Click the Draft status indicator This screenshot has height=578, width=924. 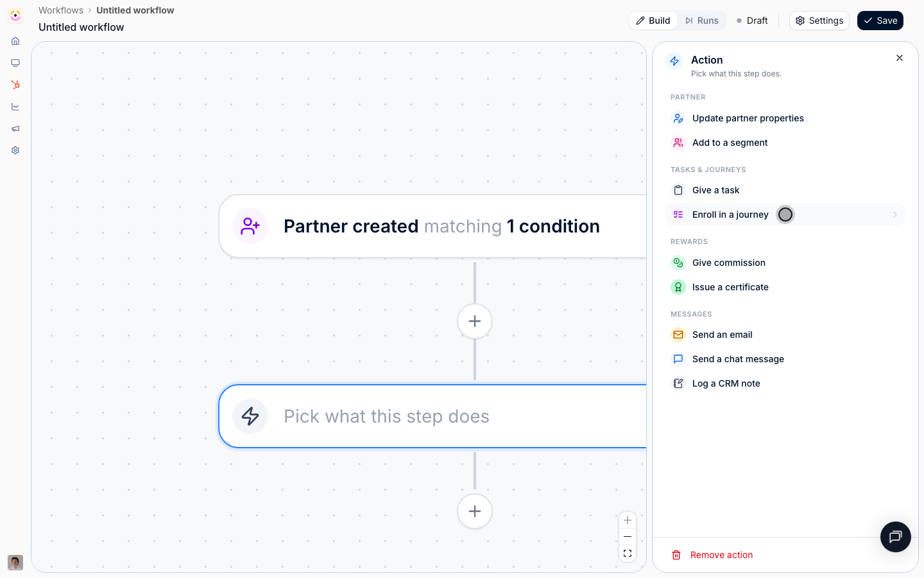pyautogui.click(x=752, y=21)
